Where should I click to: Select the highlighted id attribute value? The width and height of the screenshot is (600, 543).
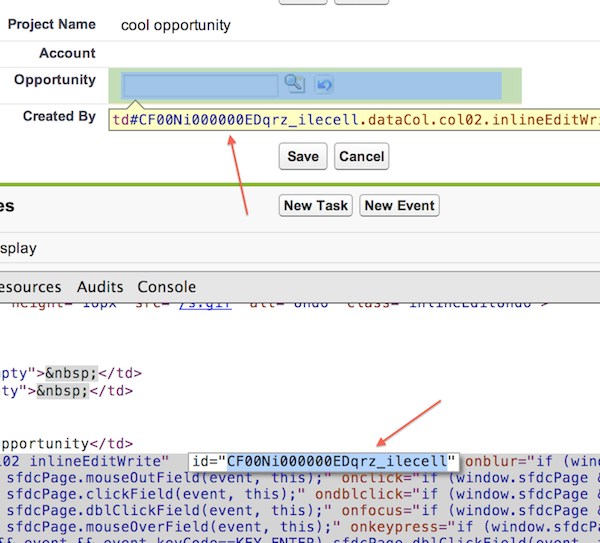pos(336,461)
